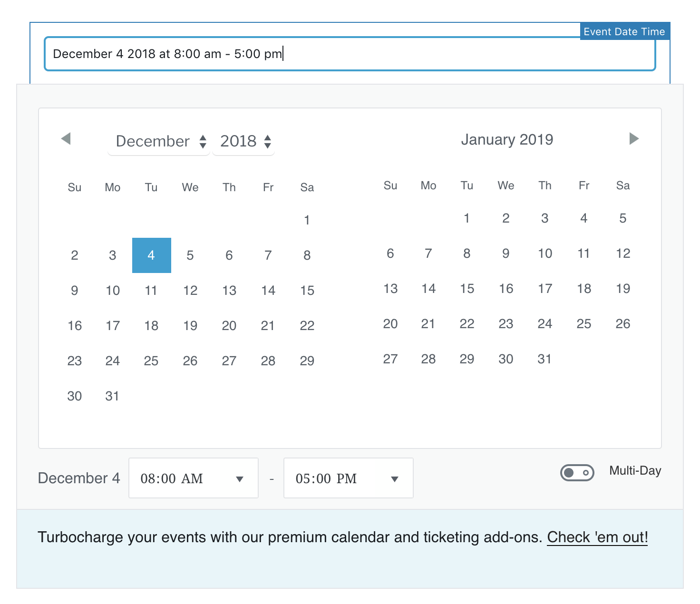Click the December 4 summary label
700x604 pixels.
(x=79, y=478)
